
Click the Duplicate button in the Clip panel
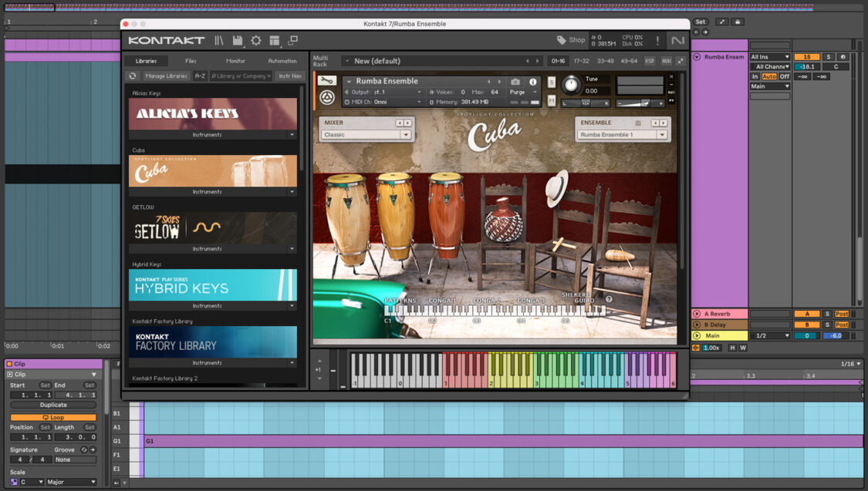(53, 404)
